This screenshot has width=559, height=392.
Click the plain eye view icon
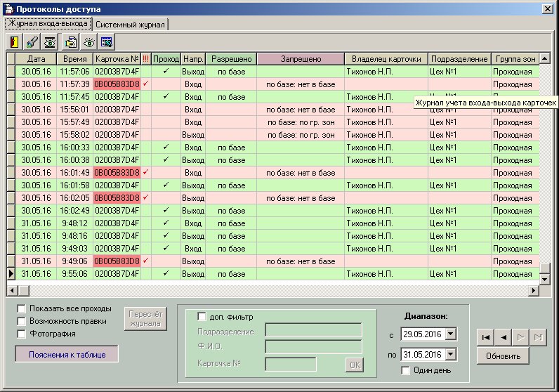[88, 42]
